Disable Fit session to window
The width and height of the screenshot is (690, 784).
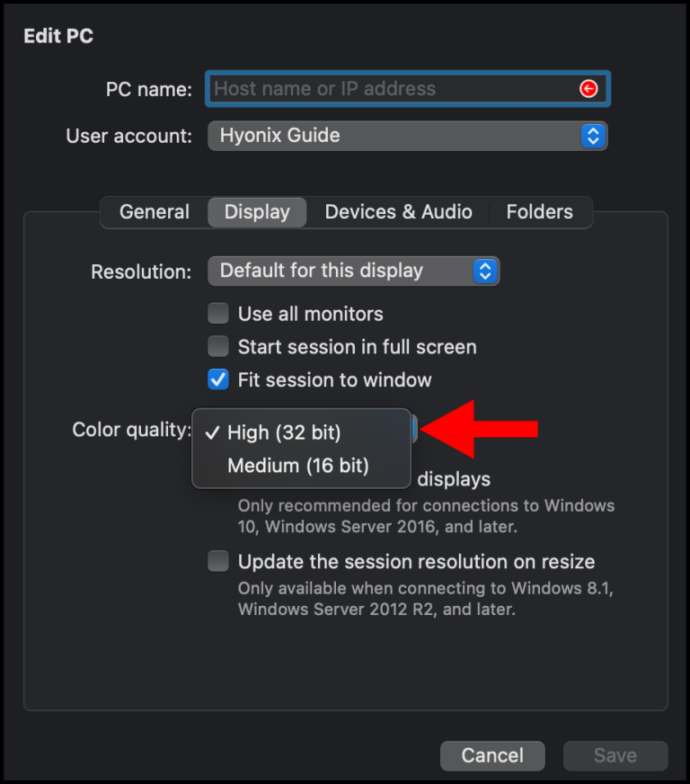[217, 379]
